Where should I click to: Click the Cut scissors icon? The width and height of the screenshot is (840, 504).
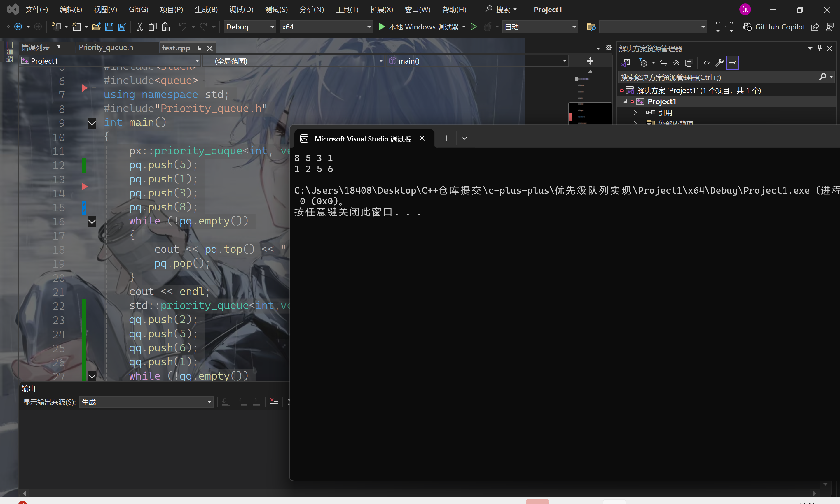(x=139, y=27)
